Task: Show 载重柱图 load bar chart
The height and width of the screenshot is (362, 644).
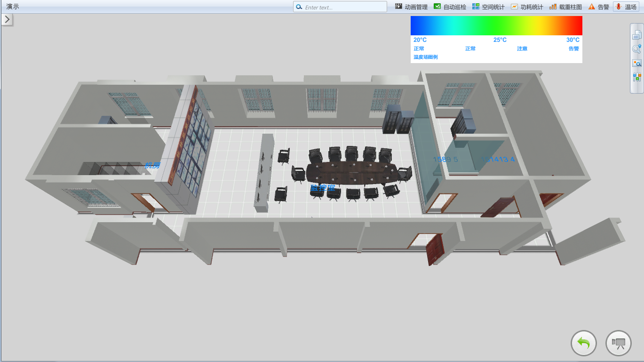Action: (x=565, y=7)
